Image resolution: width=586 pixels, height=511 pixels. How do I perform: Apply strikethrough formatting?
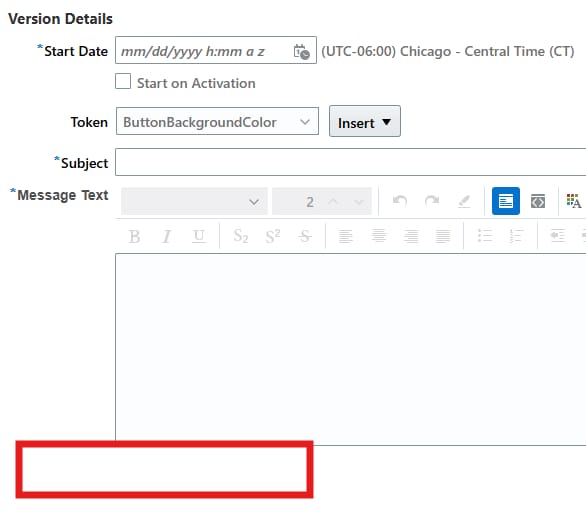pos(305,236)
